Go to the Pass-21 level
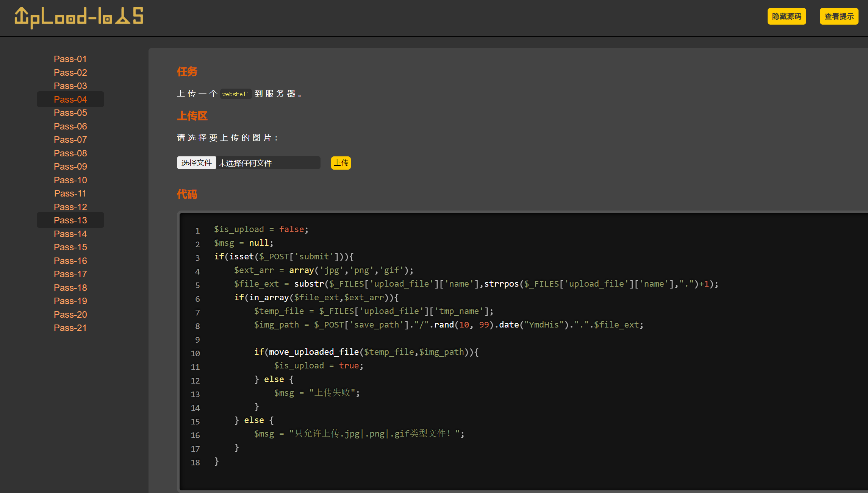This screenshot has height=493, width=868. [70, 328]
